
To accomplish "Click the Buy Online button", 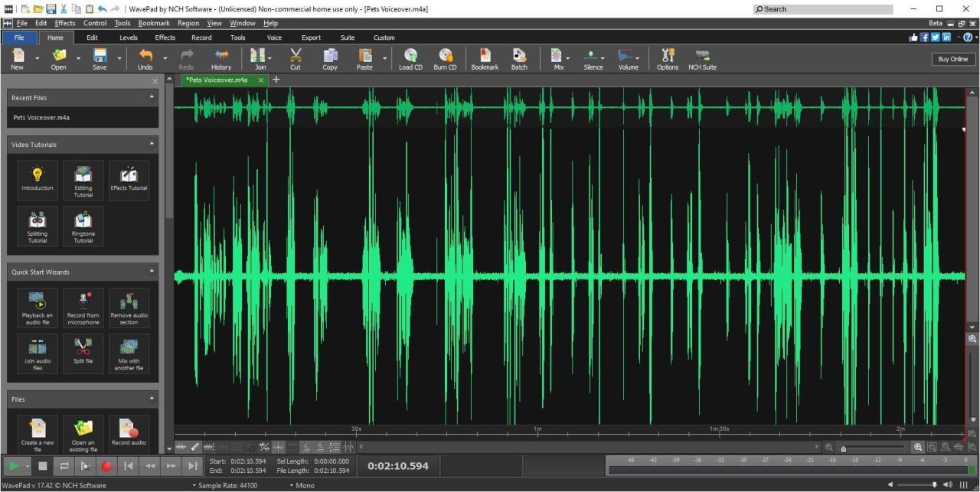I will point(952,58).
